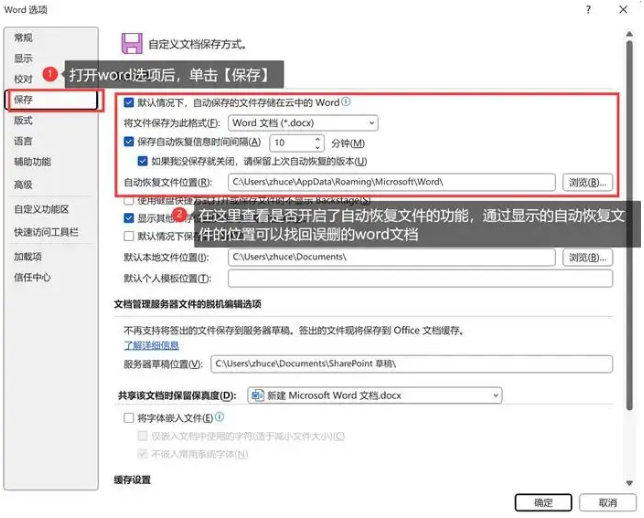Click the 文档管理服务器文件的脱机编辑选项 heading

point(188,304)
